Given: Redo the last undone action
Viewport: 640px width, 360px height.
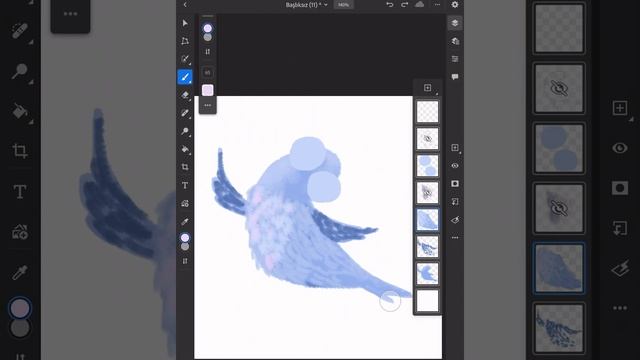Looking at the screenshot, I should tap(404, 4).
